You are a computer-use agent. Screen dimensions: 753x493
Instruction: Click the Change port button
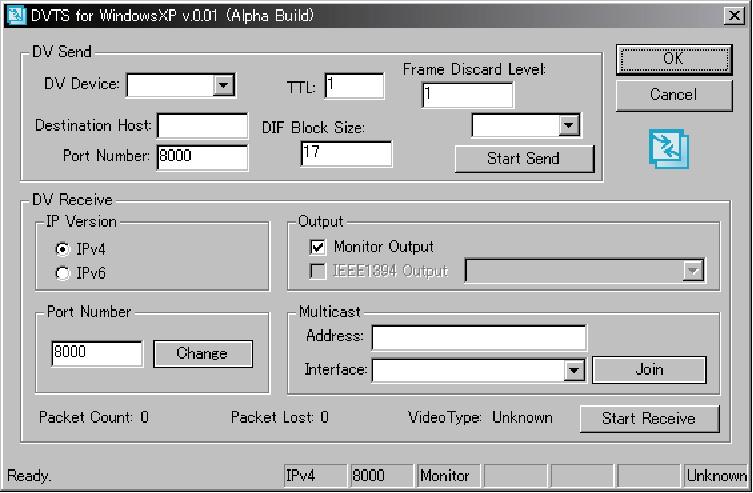pyautogui.click(x=201, y=354)
